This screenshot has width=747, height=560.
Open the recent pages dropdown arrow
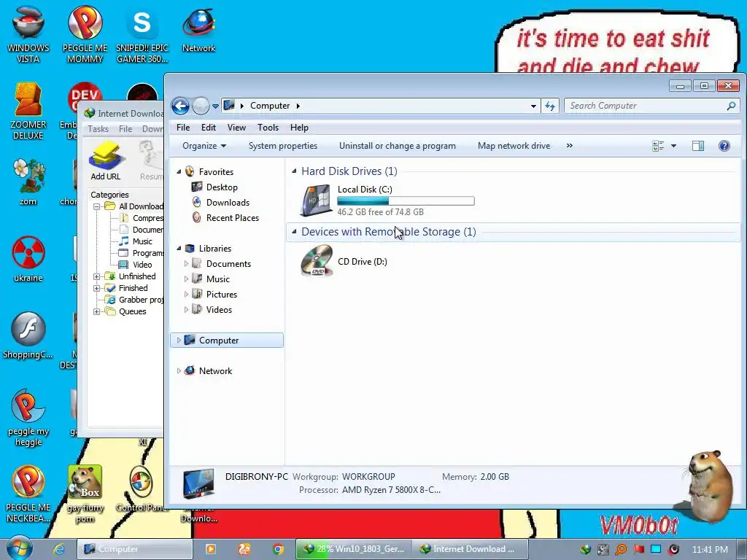pyautogui.click(x=215, y=106)
